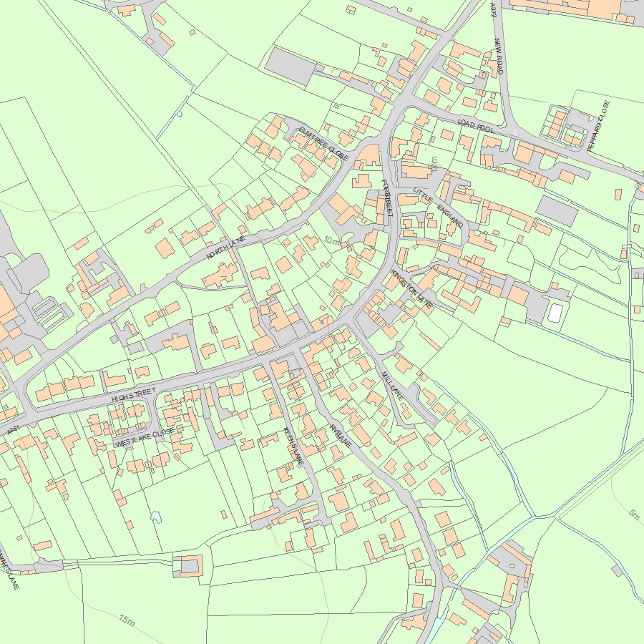The image size is (644, 644).
Task: Click the ELM TREE CLOSE label
Action: (323, 143)
